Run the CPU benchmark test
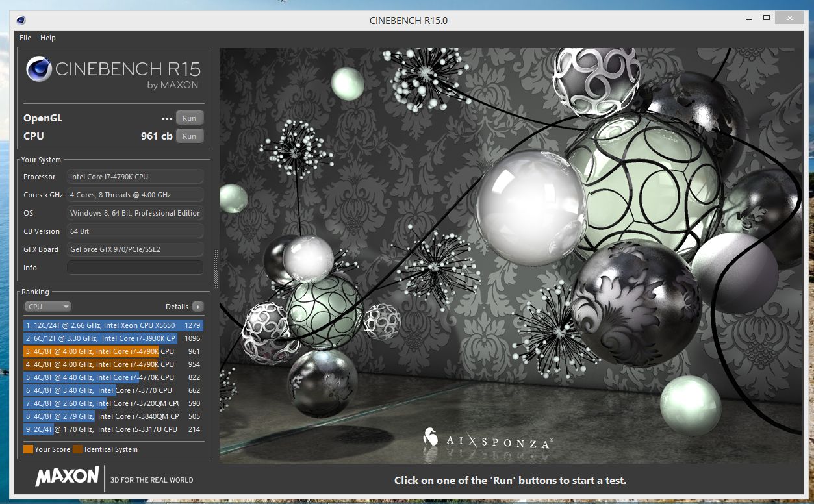 click(190, 136)
